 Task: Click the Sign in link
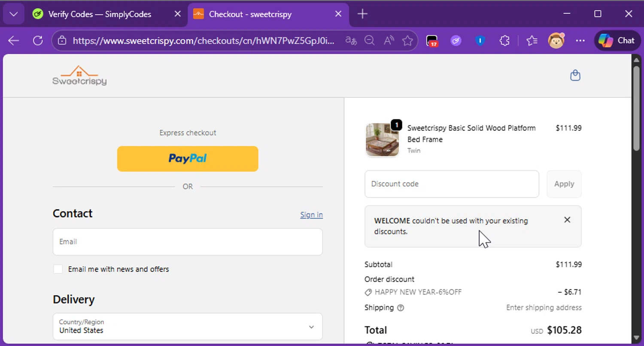pos(311,215)
